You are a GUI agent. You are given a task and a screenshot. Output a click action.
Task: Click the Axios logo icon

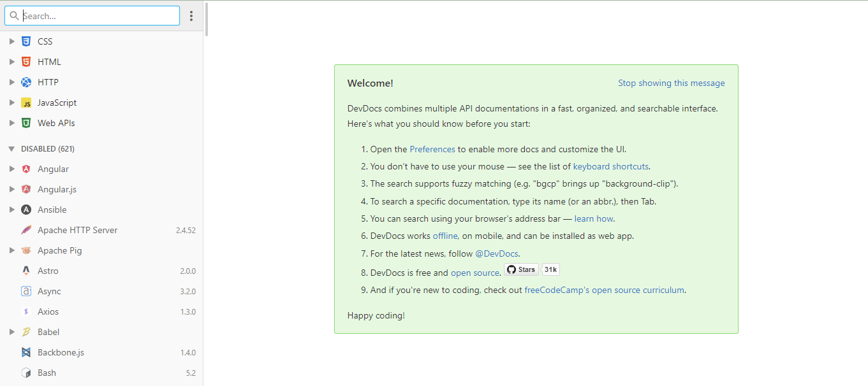click(26, 311)
